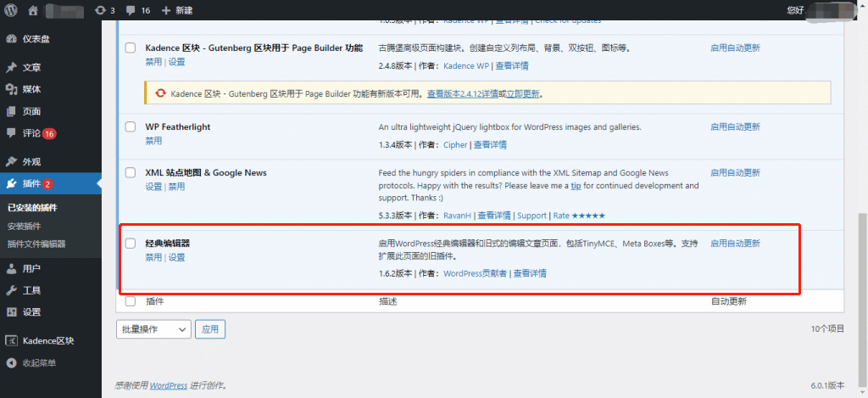Deactivate 经典编辑器 via 禁用 link
This screenshot has height=398, width=868.
tap(153, 257)
